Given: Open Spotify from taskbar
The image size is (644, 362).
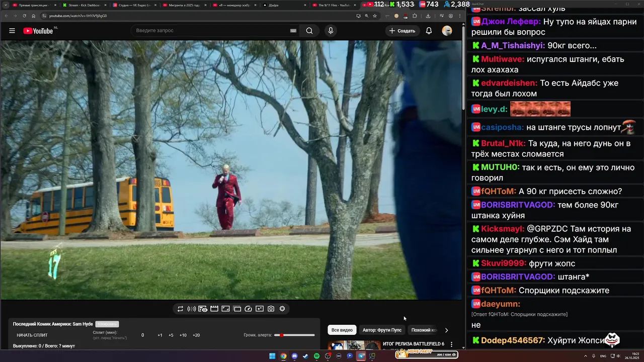Looking at the screenshot, I should tap(316, 356).
